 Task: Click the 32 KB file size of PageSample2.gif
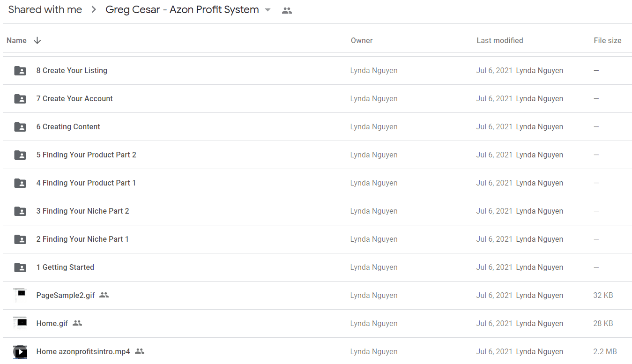coord(603,295)
